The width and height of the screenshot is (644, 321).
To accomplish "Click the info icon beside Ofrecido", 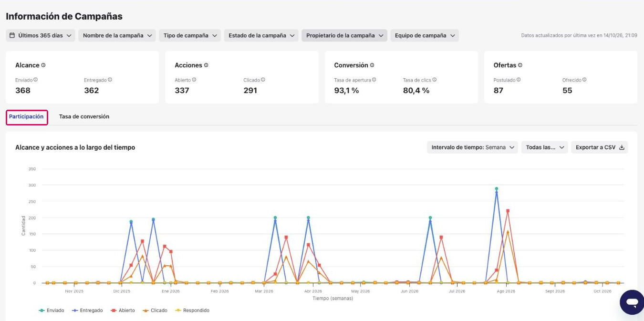I will (584, 80).
